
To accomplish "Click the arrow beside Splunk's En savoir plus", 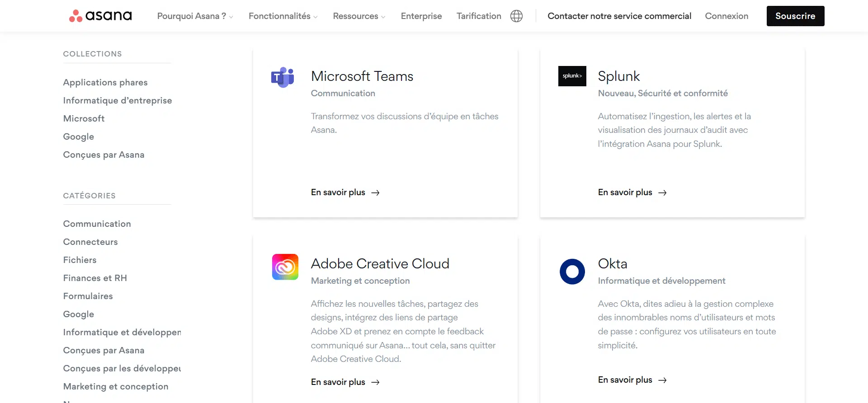I will (662, 193).
